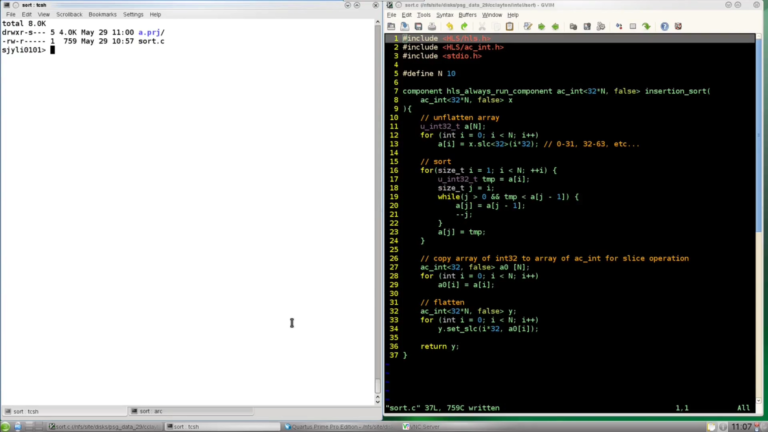Open GVim Syntax menu
This screenshot has width=768, height=432.
(445, 15)
